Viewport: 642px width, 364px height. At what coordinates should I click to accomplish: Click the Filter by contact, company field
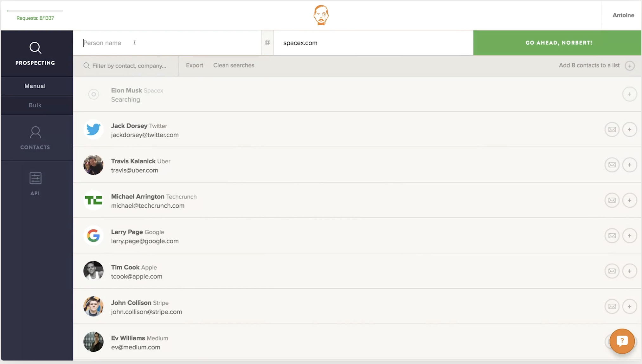point(126,66)
